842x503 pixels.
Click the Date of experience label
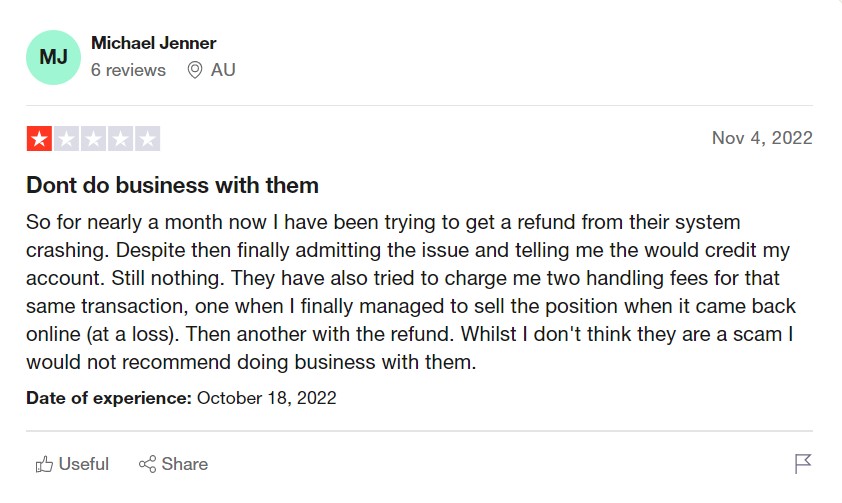point(109,398)
